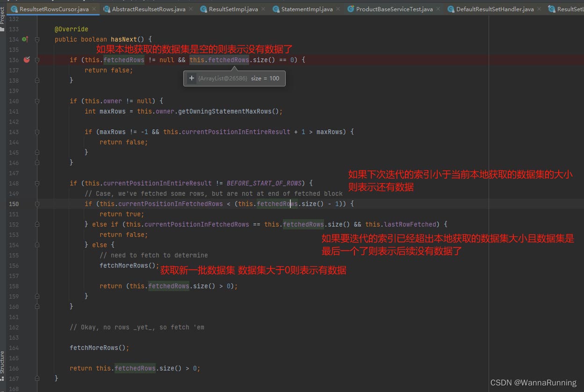Close the ProductBaseServiceTest.java tab
The width and height of the screenshot is (584, 392).
pos(439,9)
